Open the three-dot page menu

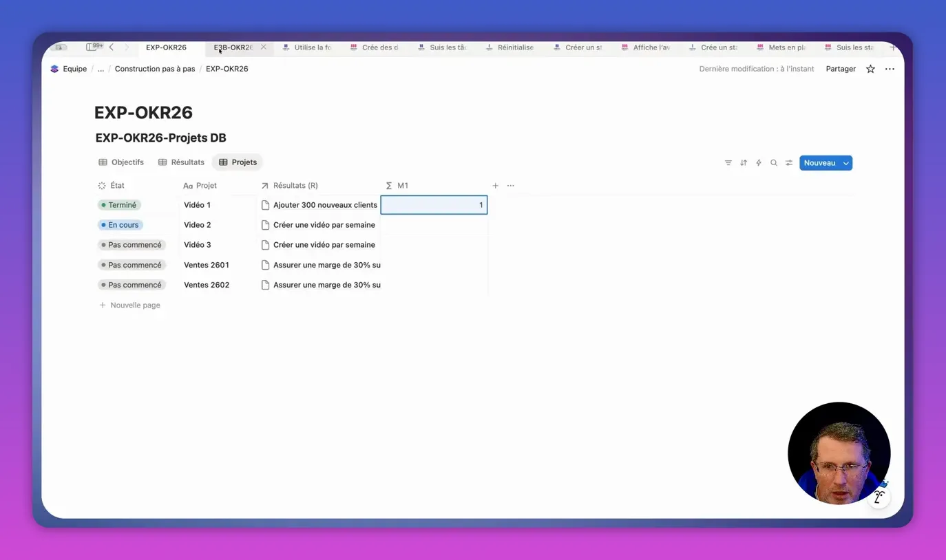890,69
